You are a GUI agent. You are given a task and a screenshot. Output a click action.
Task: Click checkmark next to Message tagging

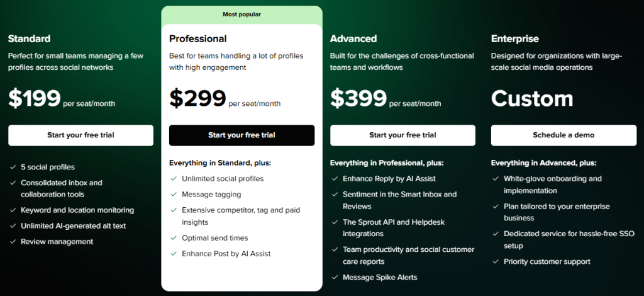pos(174,195)
